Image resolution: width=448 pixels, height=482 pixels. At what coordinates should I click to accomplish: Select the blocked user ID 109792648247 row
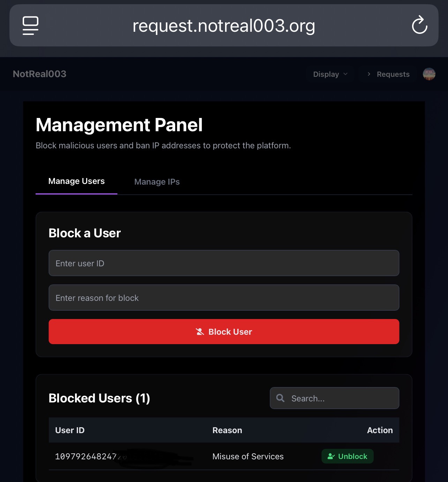(224, 456)
